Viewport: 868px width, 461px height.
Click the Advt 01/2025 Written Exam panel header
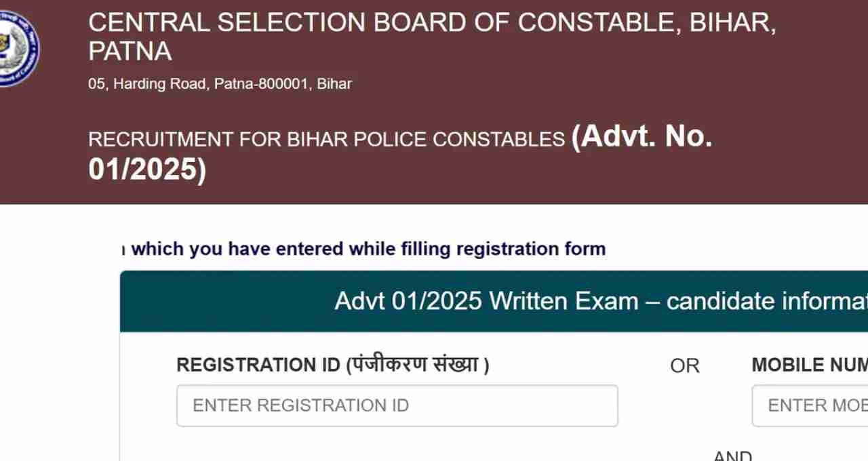(494, 301)
